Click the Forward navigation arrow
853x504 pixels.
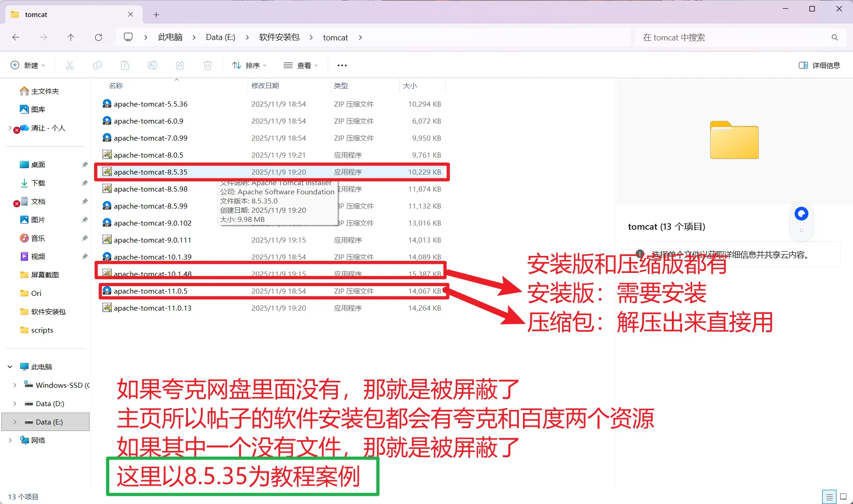pyautogui.click(x=43, y=37)
